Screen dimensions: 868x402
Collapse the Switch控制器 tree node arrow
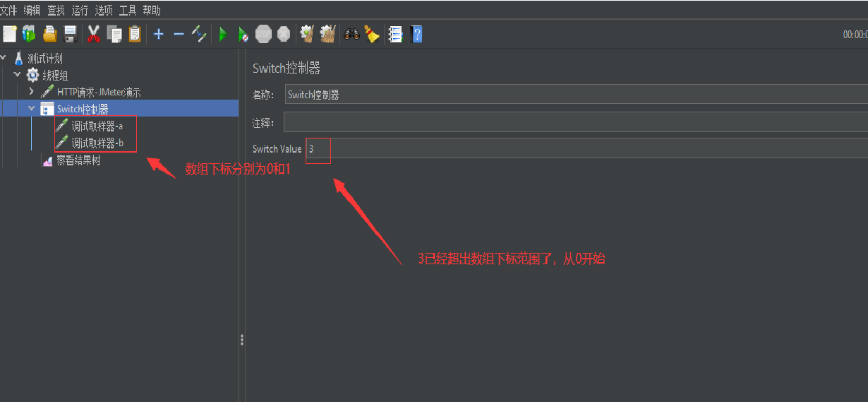(x=31, y=108)
